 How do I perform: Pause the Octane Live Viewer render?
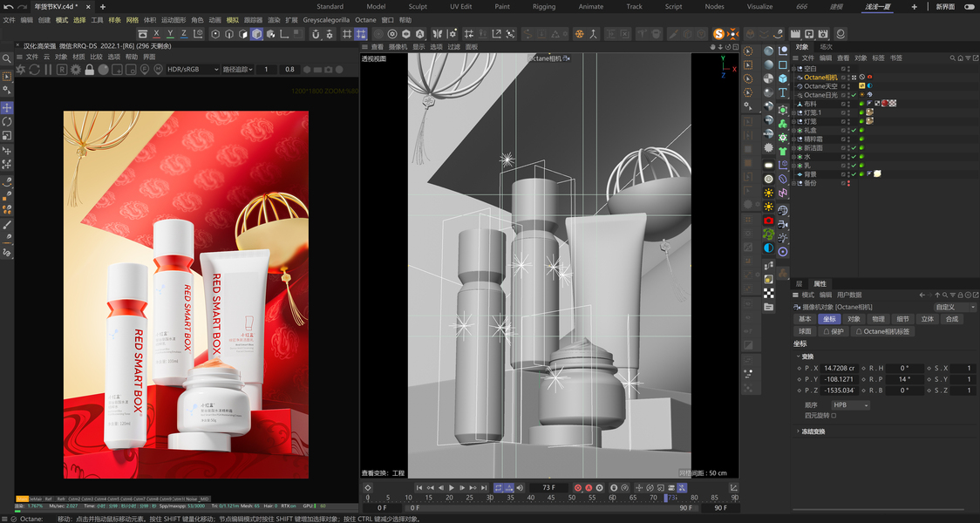click(48, 70)
